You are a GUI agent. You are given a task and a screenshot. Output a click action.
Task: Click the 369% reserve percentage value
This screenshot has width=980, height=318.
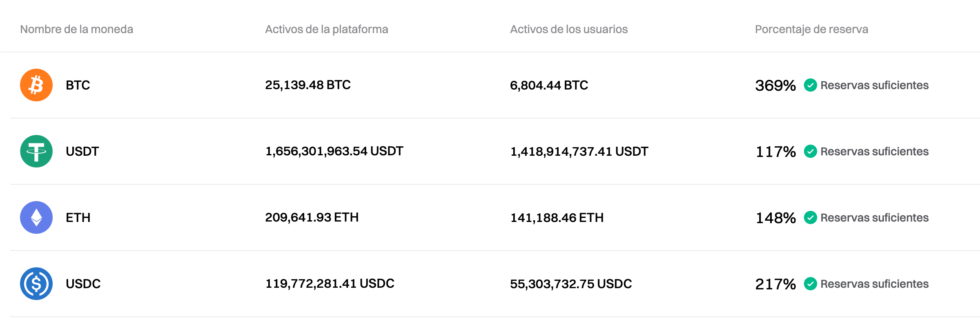click(x=775, y=85)
